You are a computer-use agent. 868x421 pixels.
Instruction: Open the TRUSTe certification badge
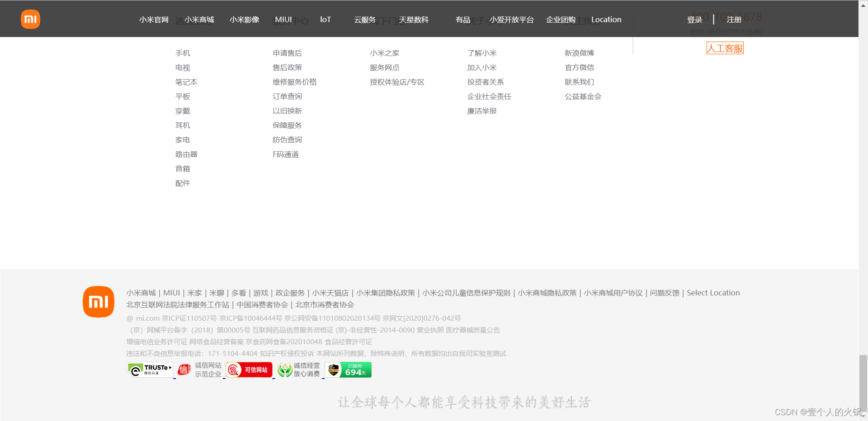pyautogui.click(x=150, y=370)
